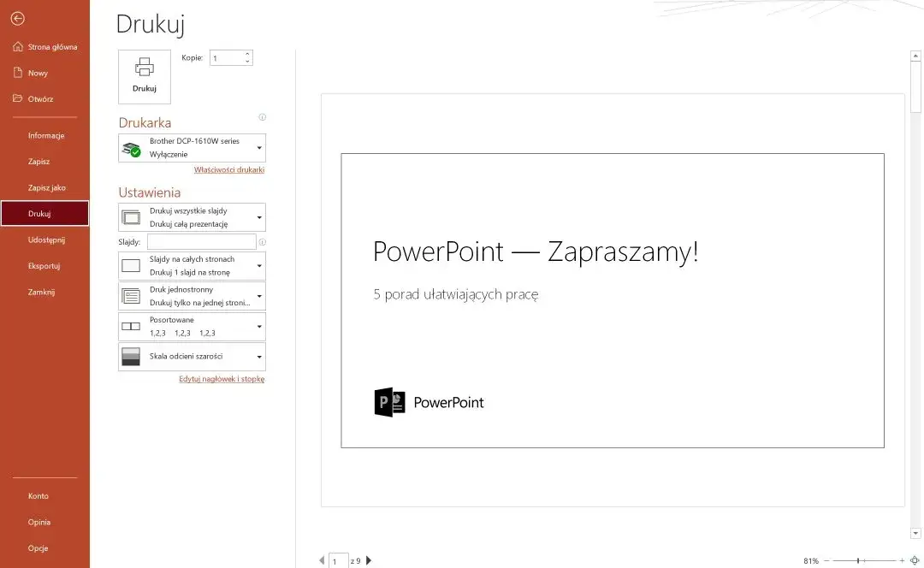Click the full page slide layout icon
Screen dimensions: 924x568
point(131,266)
